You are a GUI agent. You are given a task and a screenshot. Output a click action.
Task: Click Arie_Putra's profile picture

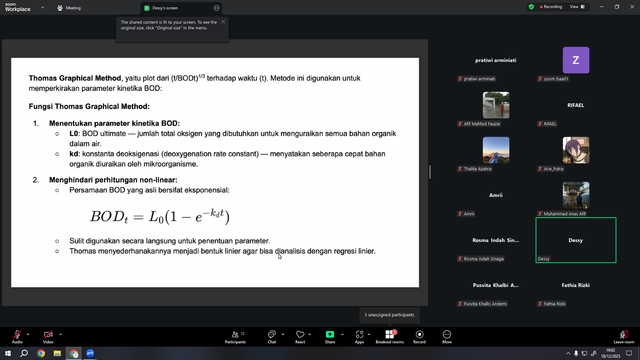click(576, 150)
